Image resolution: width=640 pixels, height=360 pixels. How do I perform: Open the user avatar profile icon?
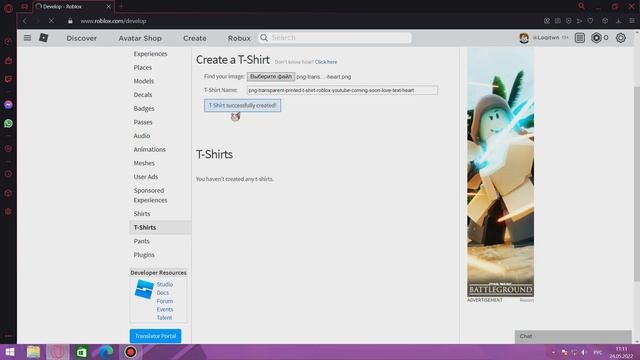click(x=524, y=38)
